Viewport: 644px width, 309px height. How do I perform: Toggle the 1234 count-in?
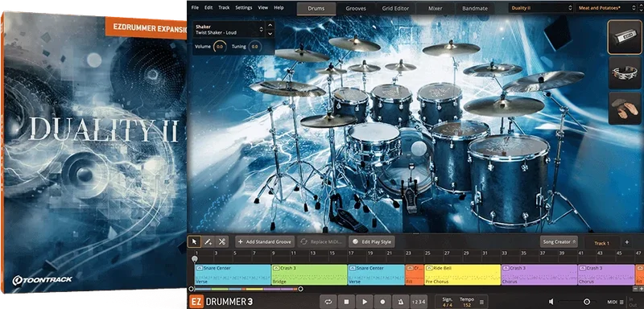(419, 302)
